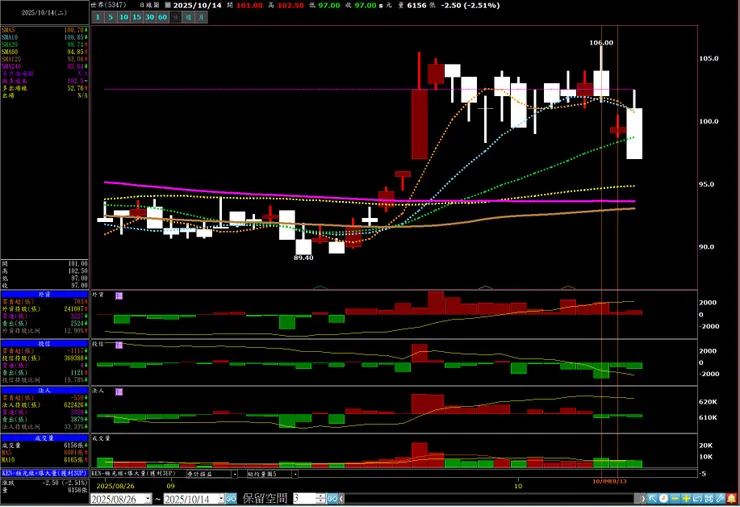Click the purple indicator icon in 投信 panel

[119, 345]
